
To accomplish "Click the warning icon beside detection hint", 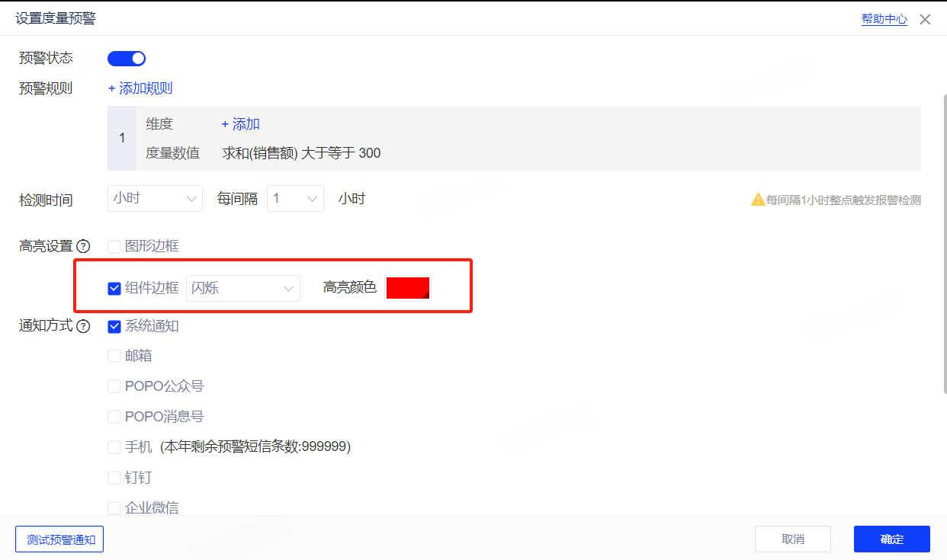I will tap(757, 200).
